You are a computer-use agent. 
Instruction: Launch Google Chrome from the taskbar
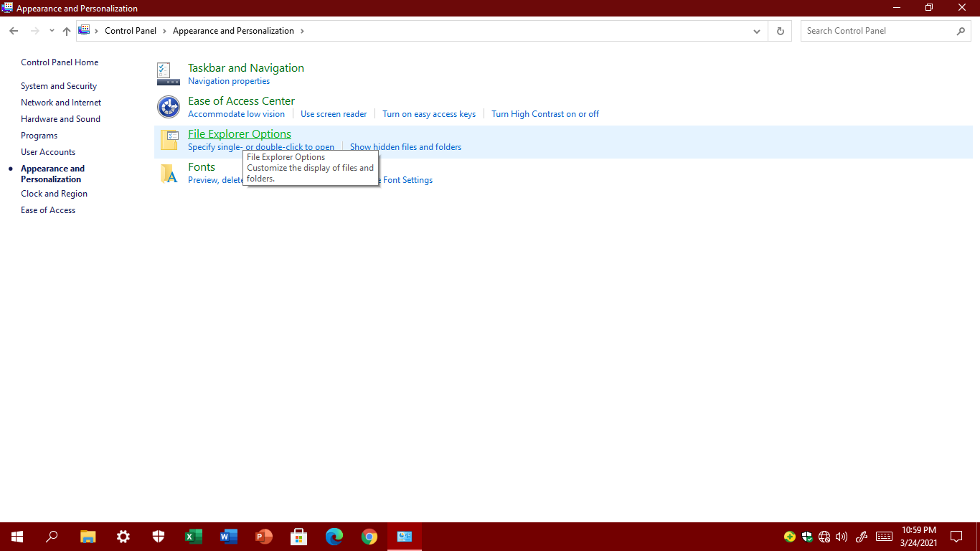click(369, 537)
